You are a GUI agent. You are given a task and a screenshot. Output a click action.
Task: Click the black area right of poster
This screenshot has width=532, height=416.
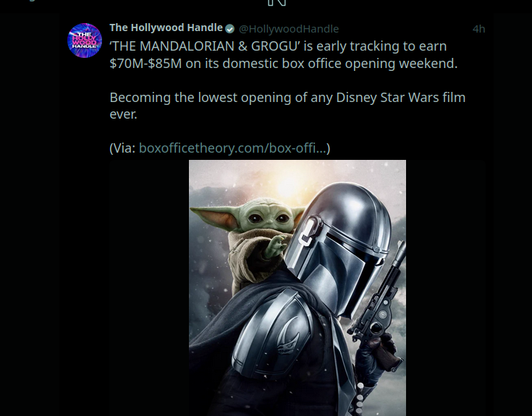[445, 288]
